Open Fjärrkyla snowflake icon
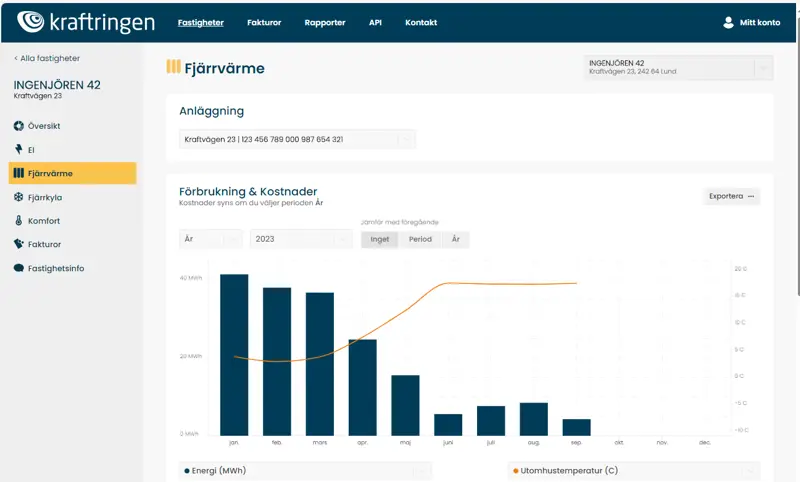 [x=18, y=197]
